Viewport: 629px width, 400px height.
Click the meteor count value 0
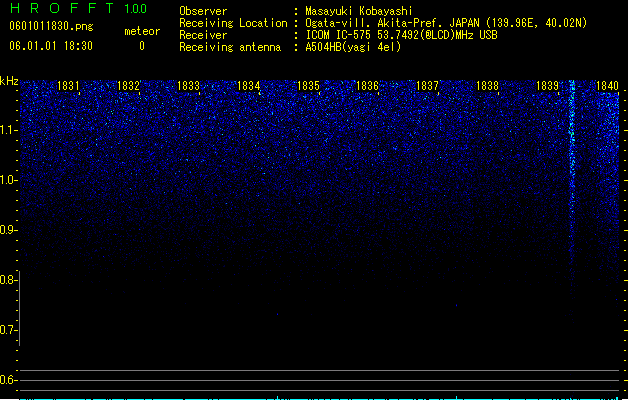click(142, 46)
